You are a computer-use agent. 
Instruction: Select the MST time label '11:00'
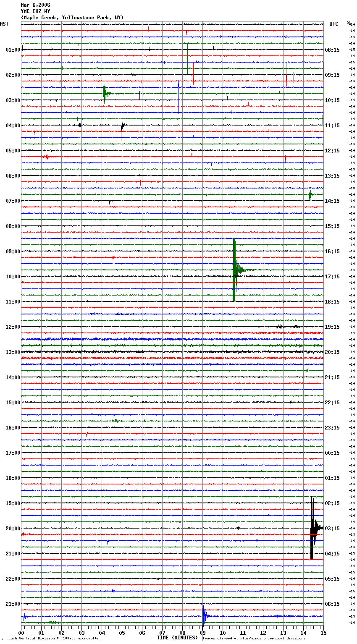[13, 302]
